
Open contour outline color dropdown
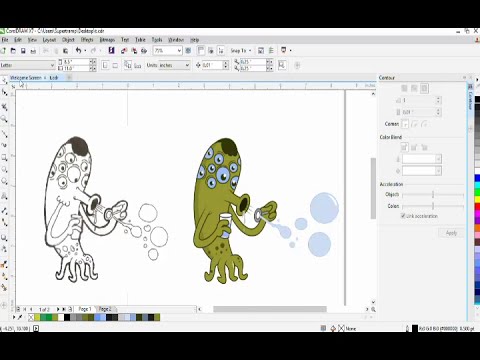[x=438, y=159]
